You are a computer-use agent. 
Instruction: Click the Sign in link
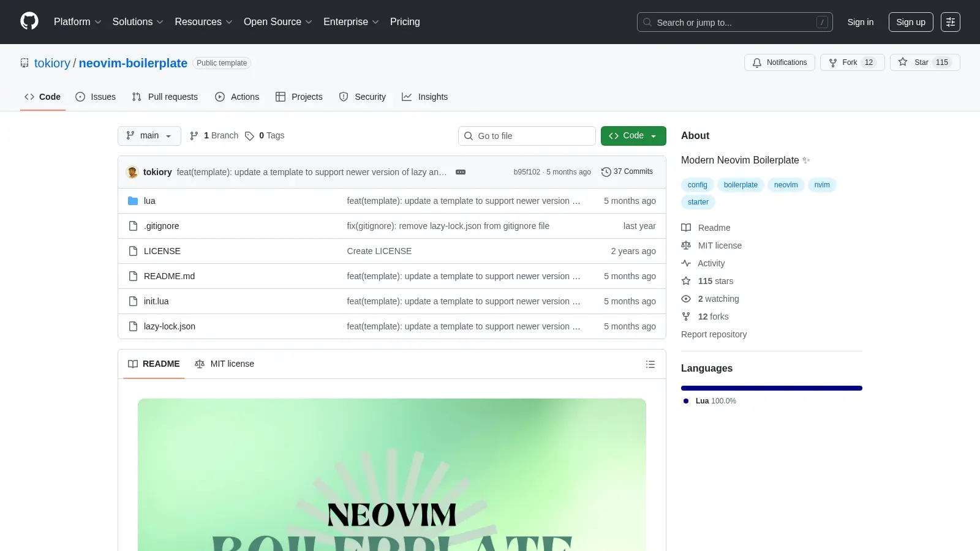pos(861,22)
